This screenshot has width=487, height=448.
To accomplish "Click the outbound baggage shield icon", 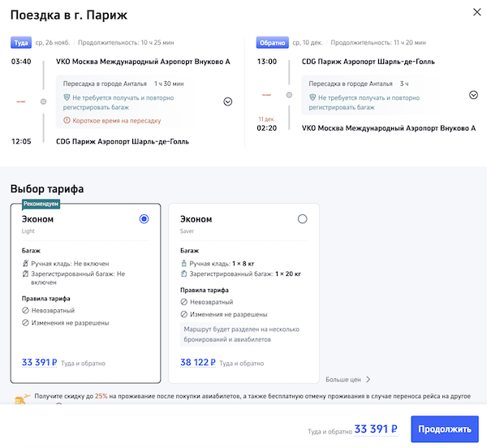I will [x=67, y=97].
